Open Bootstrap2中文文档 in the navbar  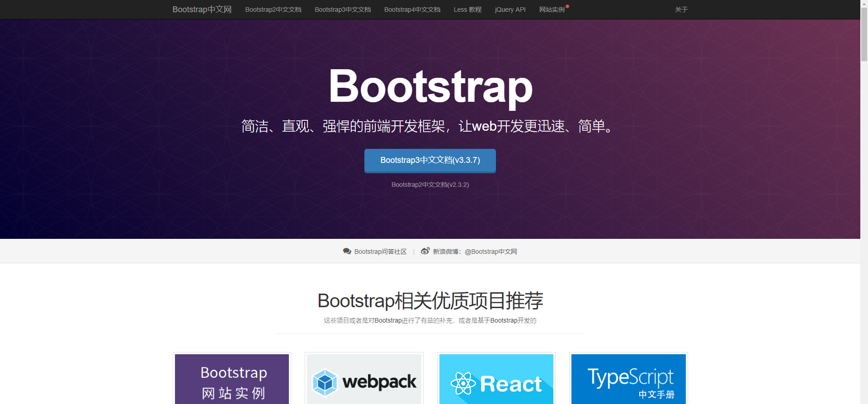(x=273, y=10)
